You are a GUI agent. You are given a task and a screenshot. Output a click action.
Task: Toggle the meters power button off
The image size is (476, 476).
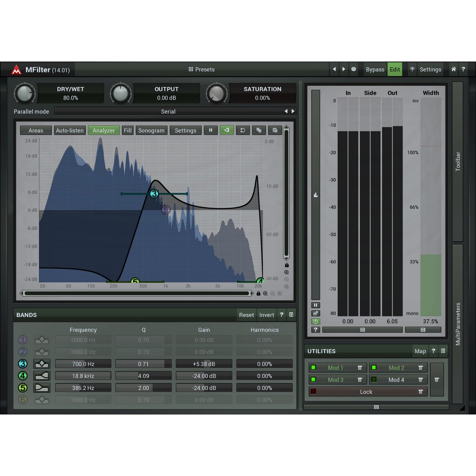pos(315,321)
